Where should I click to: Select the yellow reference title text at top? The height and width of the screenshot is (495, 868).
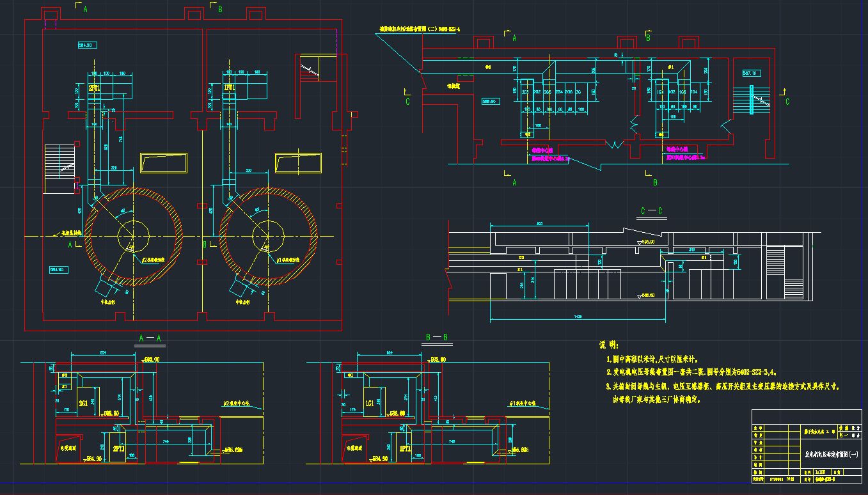pyautogui.click(x=420, y=29)
